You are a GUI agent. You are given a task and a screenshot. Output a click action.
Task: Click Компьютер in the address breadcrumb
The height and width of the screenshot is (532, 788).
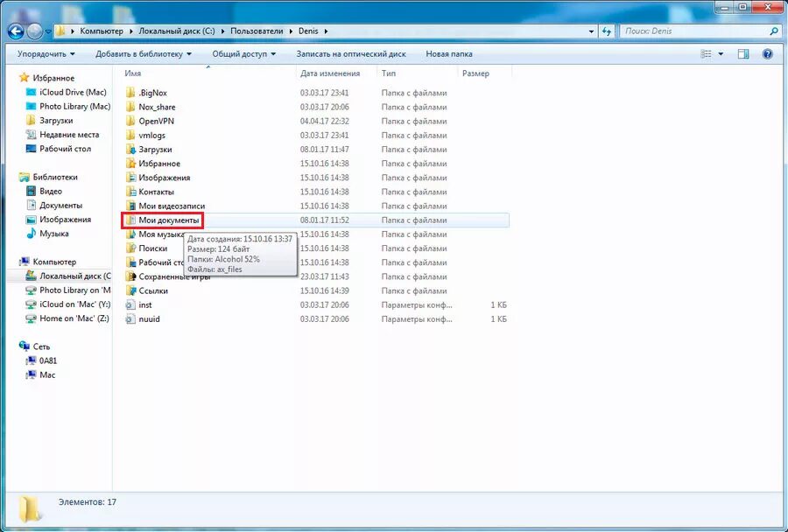coord(101,31)
